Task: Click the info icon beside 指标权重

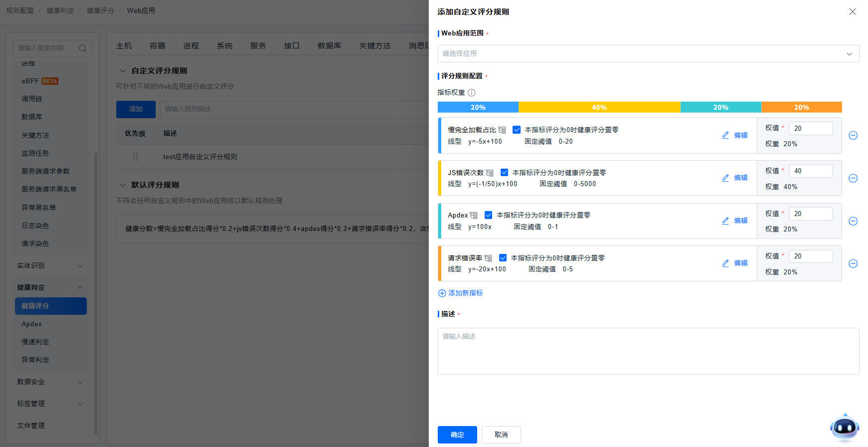Action: (471, 93)
